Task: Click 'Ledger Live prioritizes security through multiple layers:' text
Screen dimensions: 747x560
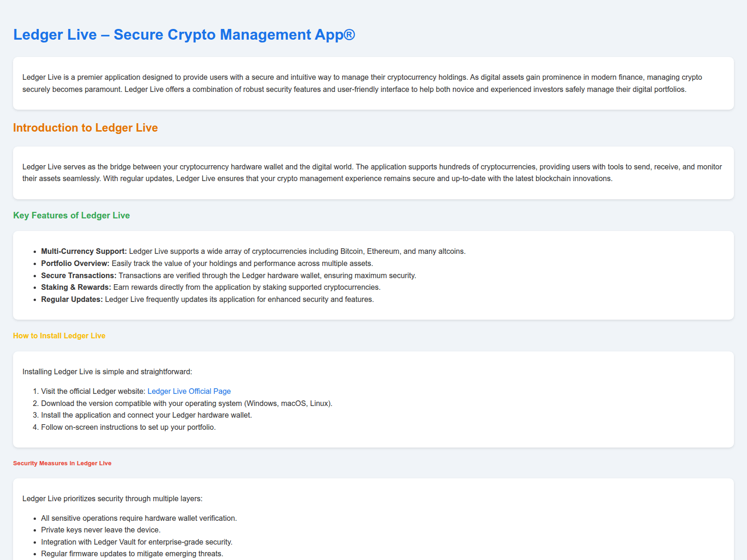Action: (x=113, y=498)
